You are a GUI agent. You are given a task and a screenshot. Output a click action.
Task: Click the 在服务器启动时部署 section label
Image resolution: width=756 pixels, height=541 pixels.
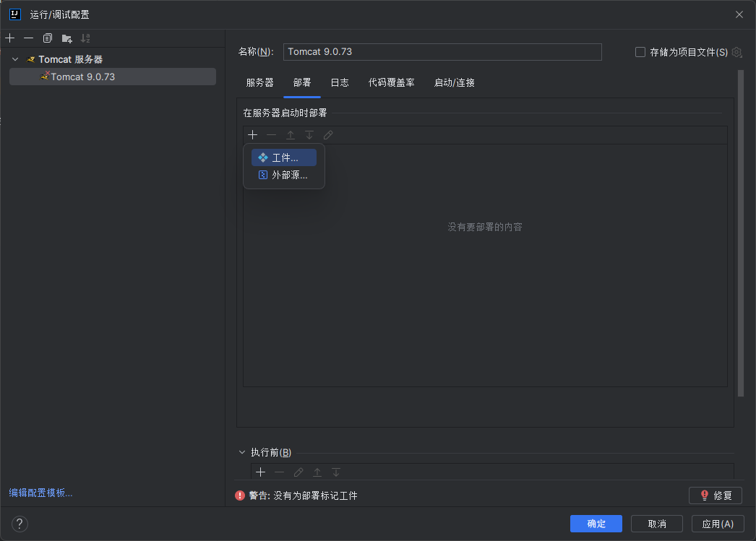(x=285, y=113)
